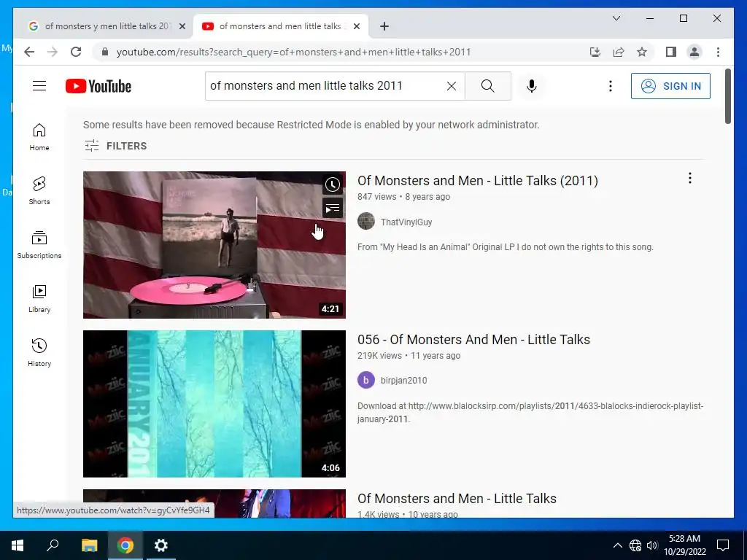Image resolution: width=747 pixels, height=560 pixels.
Task: Open File Explorer from taskbar
Action: (x=89, y=545)
